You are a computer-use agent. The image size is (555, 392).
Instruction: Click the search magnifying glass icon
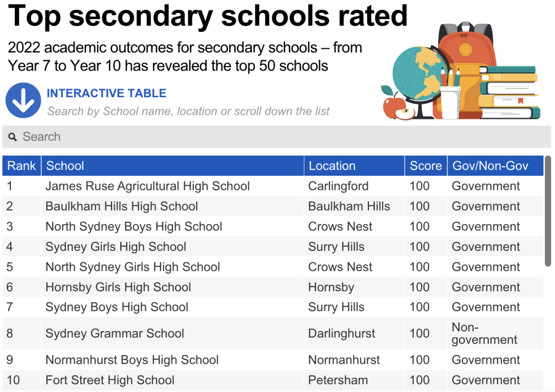point(12,137)
